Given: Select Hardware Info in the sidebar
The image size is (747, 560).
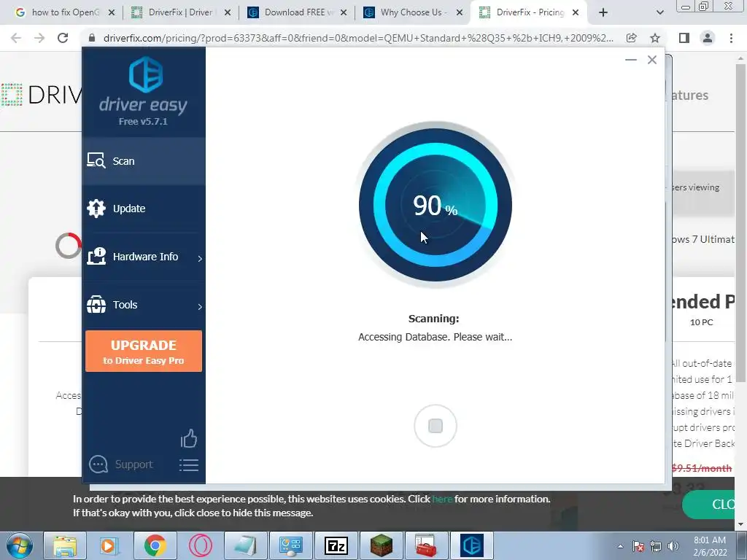Looking at the screenshot, I should coord(144,257).
